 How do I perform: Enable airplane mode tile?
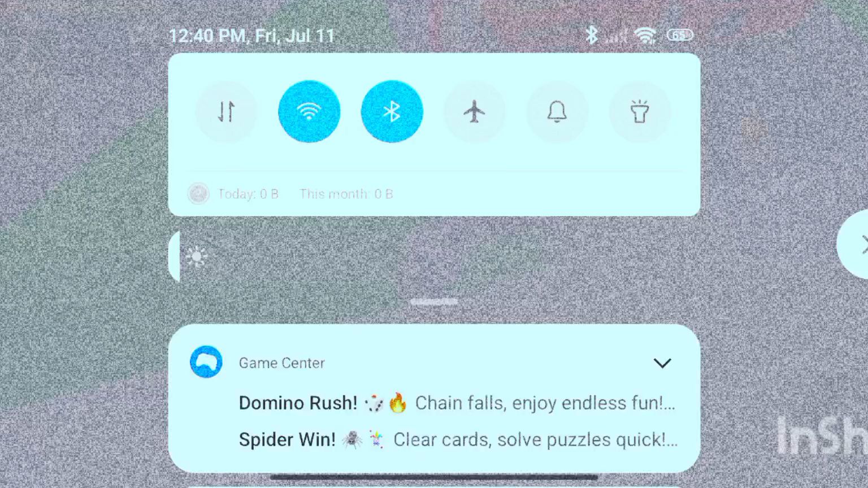474,112
